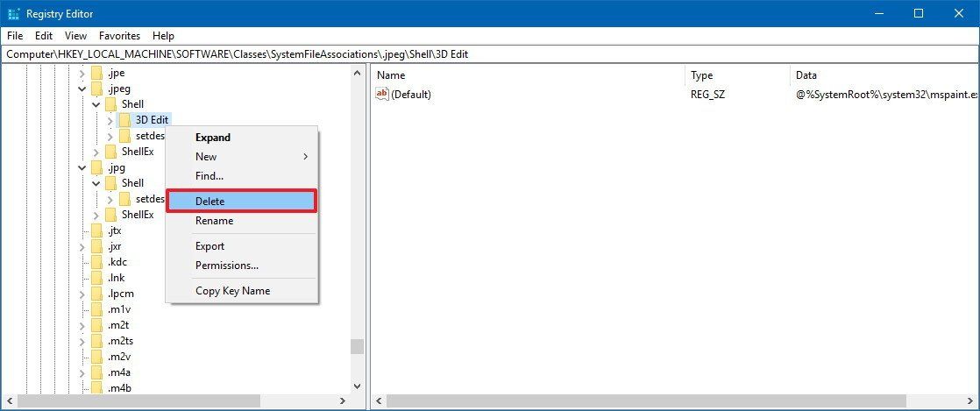Click tree pane scroll down arrow
This screenshot has height=411, width=980.
[357, 387]
